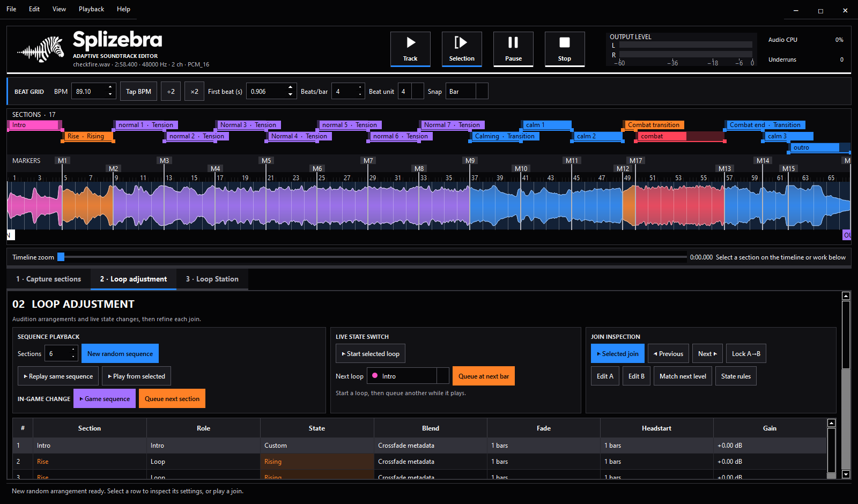Decrease First beat with down arrow
Screen dimensions: 858x504
(x=290, y=95)
